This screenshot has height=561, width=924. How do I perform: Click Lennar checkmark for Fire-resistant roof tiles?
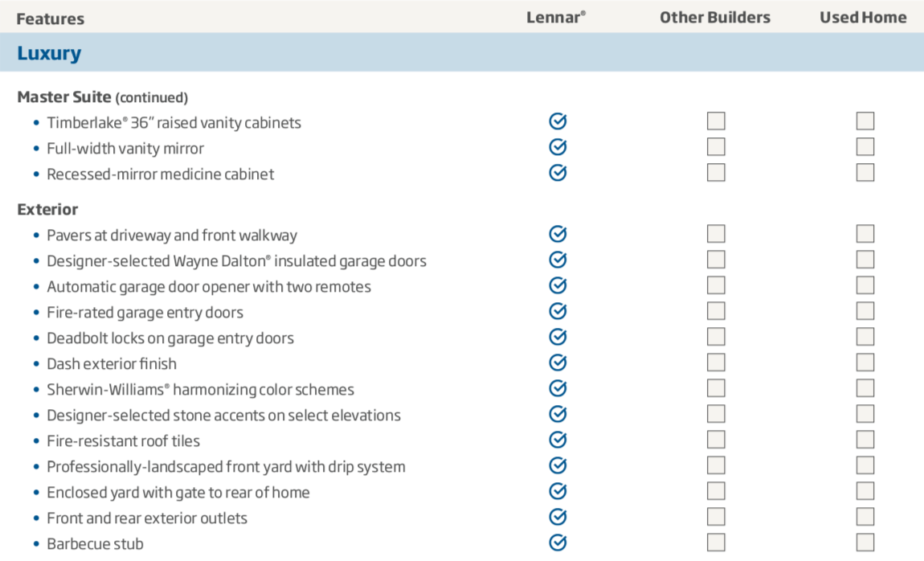[x=558, y=440]
